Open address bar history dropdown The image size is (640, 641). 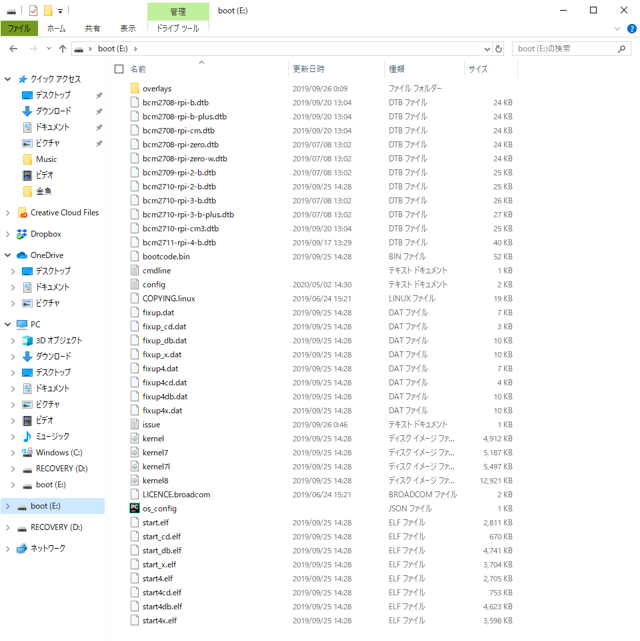coord(487,49)
